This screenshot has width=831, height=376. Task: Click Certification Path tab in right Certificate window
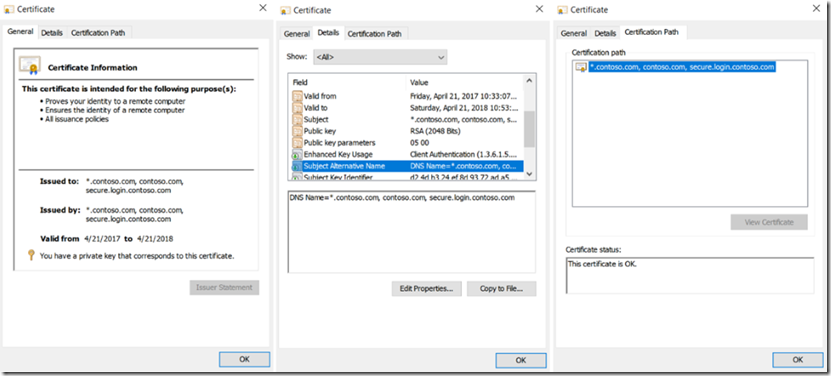click(x=652, y=32)
